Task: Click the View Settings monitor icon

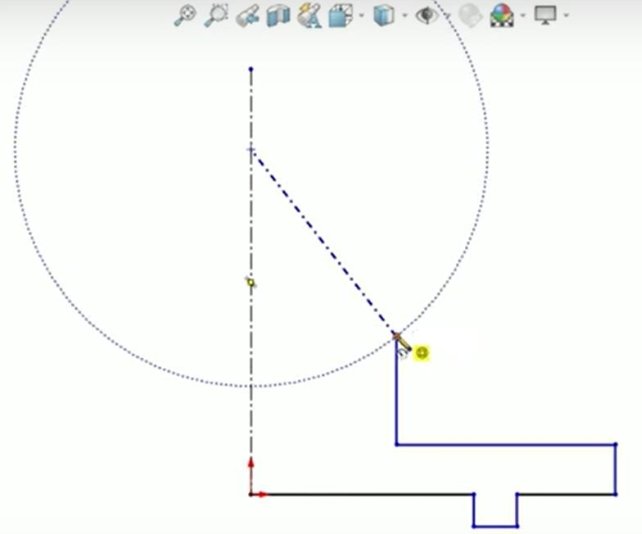Action: coord(545,16)
